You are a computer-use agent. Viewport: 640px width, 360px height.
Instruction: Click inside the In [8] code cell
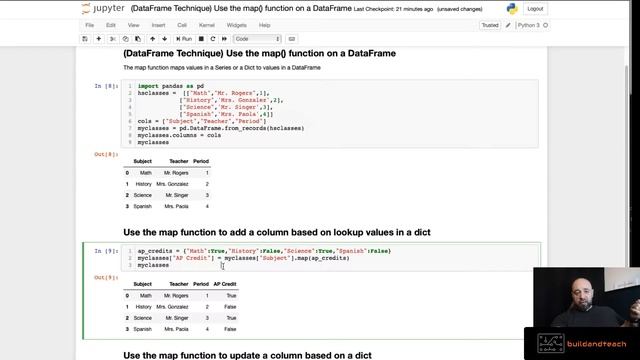(x=330, y=114)
